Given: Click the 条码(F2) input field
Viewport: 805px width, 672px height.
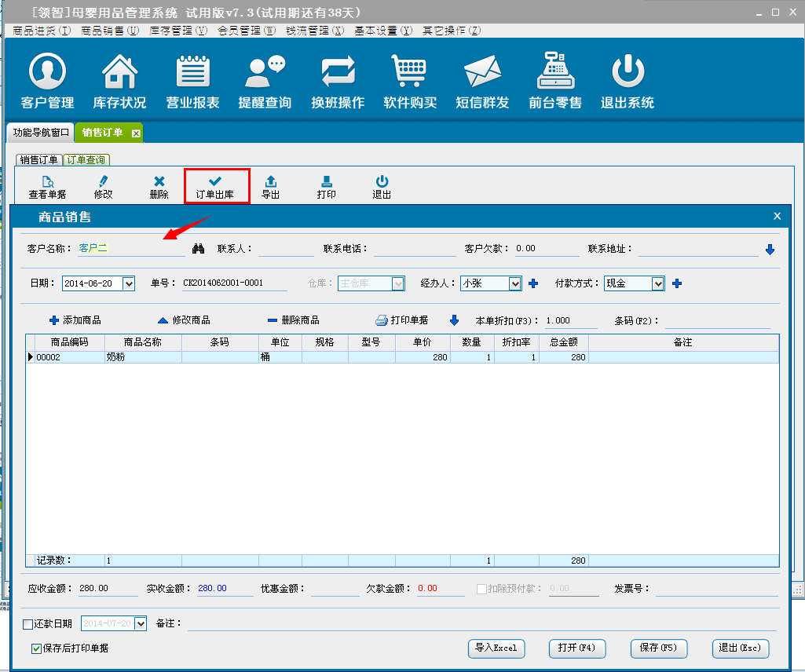Looking at the screenshot, I should click(717, 320).
